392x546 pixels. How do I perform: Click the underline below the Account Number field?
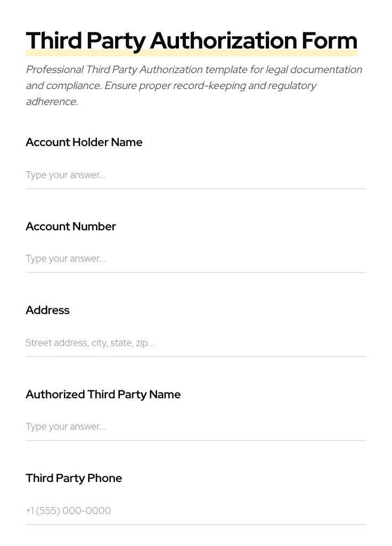pyautogui.click(x=196, y=274)
